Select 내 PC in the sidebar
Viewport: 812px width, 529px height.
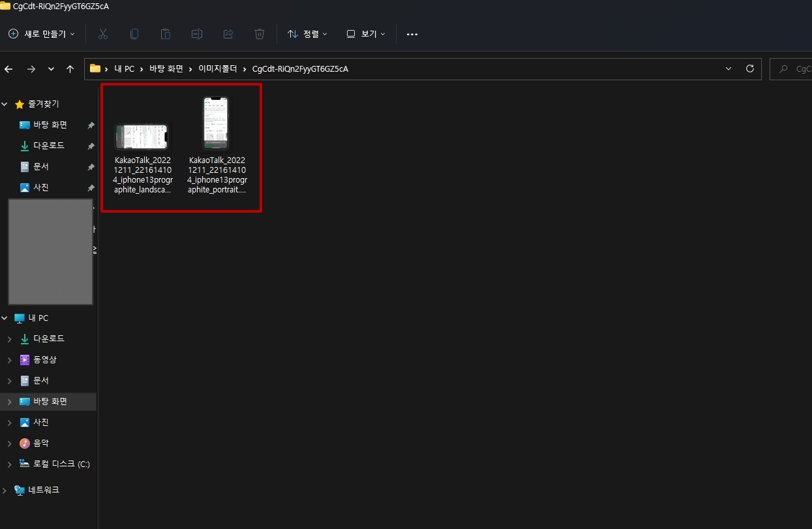pos(38,318)
